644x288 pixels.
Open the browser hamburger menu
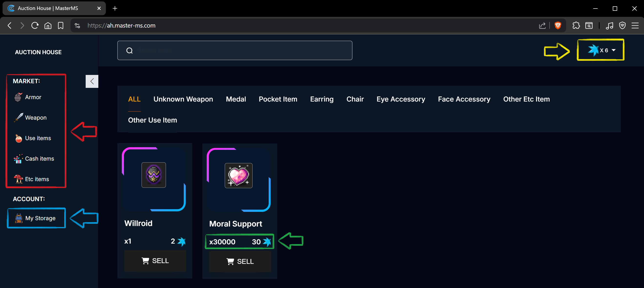tap(635, 25)
